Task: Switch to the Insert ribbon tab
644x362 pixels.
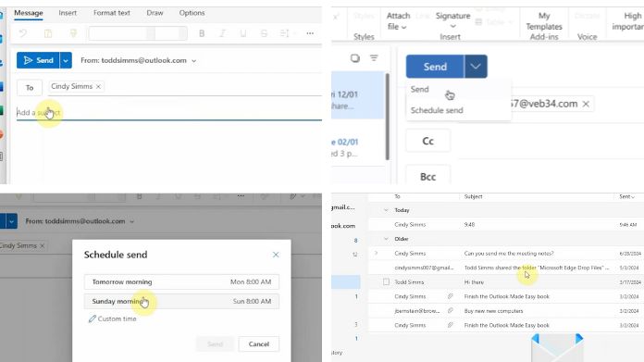Action: point(68,13)
